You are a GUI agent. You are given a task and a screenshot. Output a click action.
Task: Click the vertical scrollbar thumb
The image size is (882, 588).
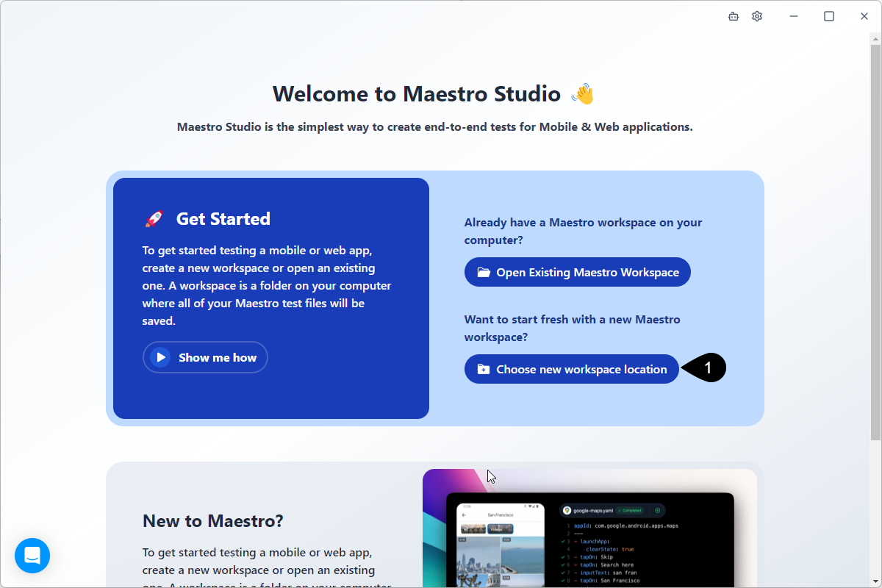pyautogui.click(x=875, y=243)
